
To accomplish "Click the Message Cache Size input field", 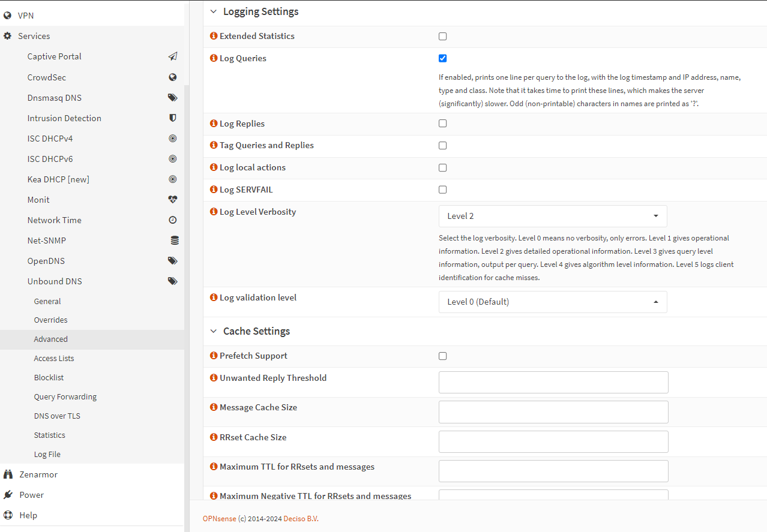I will (553, 412).
